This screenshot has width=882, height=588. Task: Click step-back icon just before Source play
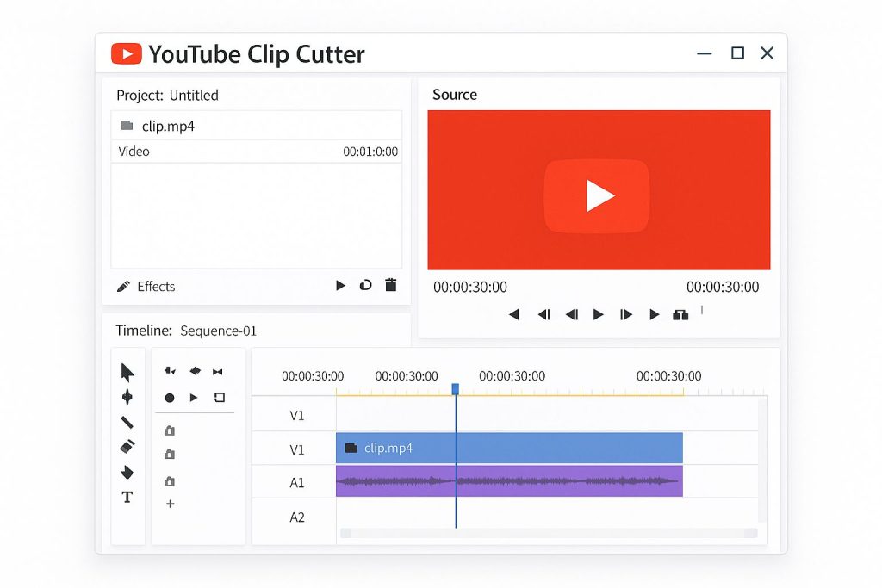572,314
